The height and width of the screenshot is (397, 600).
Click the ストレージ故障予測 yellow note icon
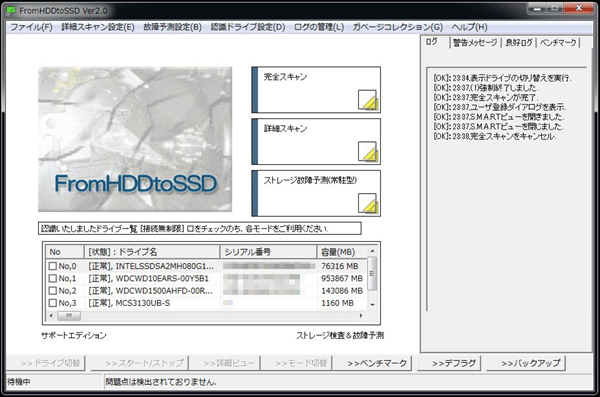point(368,203)
